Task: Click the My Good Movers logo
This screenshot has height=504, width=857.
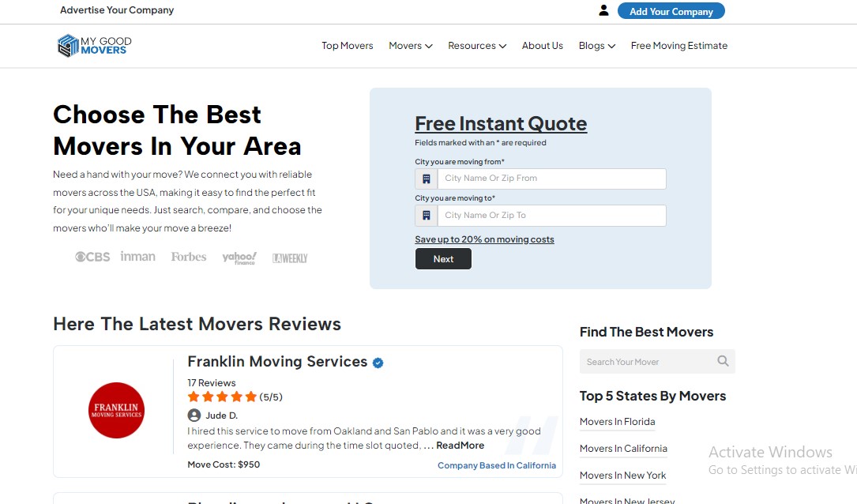Action: [95, 46]
